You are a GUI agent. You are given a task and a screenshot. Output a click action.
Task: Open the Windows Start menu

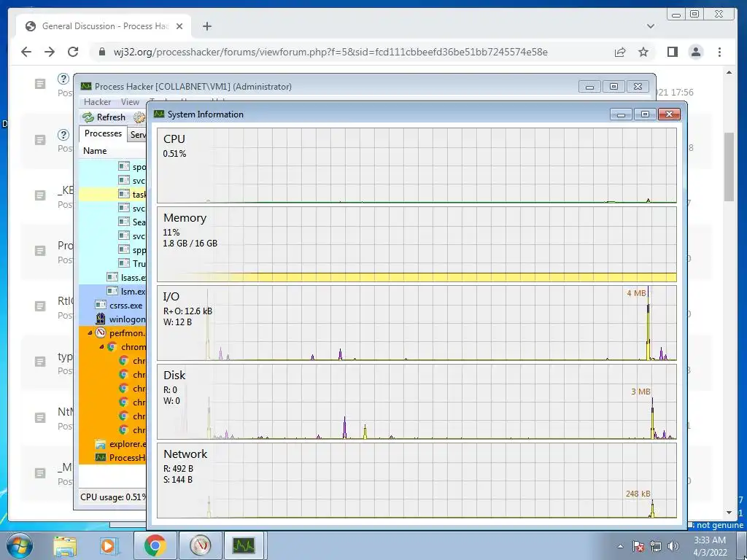pos(20,545)
